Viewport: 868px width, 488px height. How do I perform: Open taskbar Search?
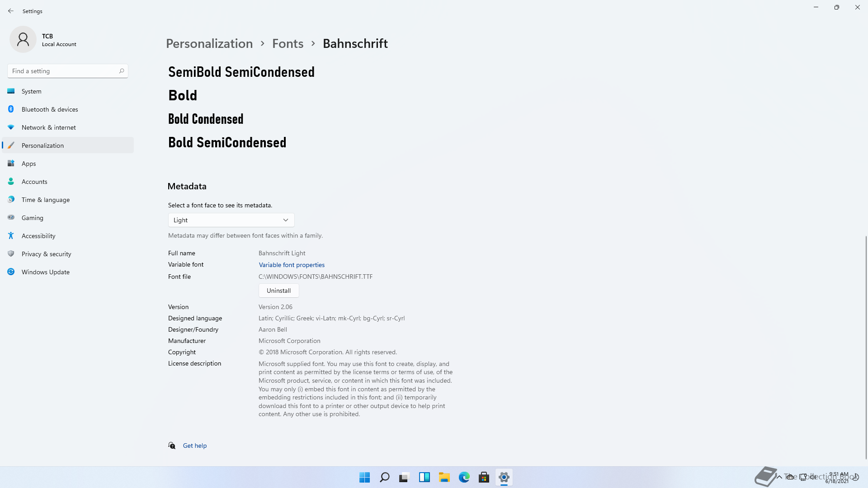tap(384, 477)
